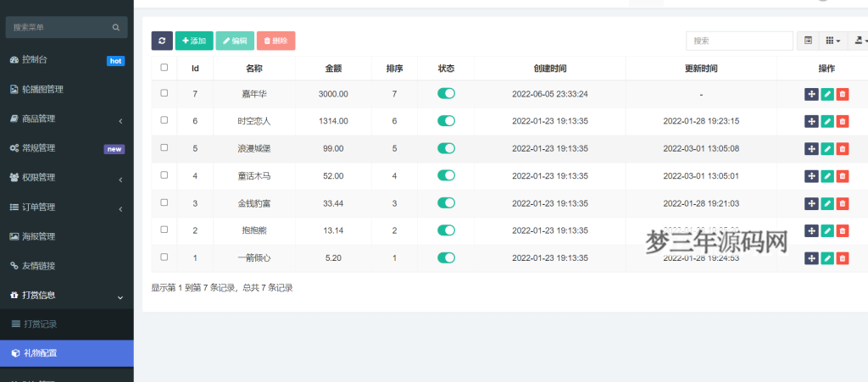
Task: Delete the 抱抱熊 row with trash icon
Action: 842,230
